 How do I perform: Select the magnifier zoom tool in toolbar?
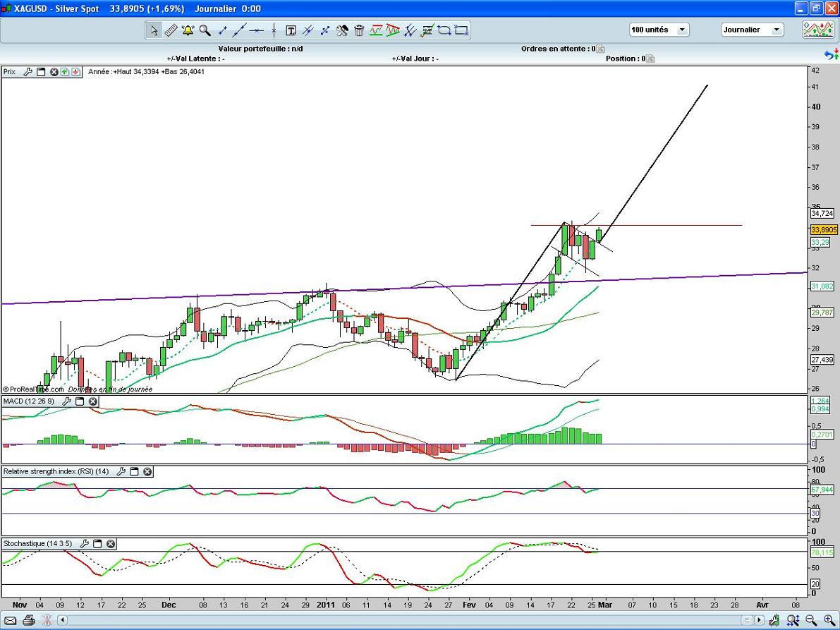pyautogui.click(x=205, y=30)
